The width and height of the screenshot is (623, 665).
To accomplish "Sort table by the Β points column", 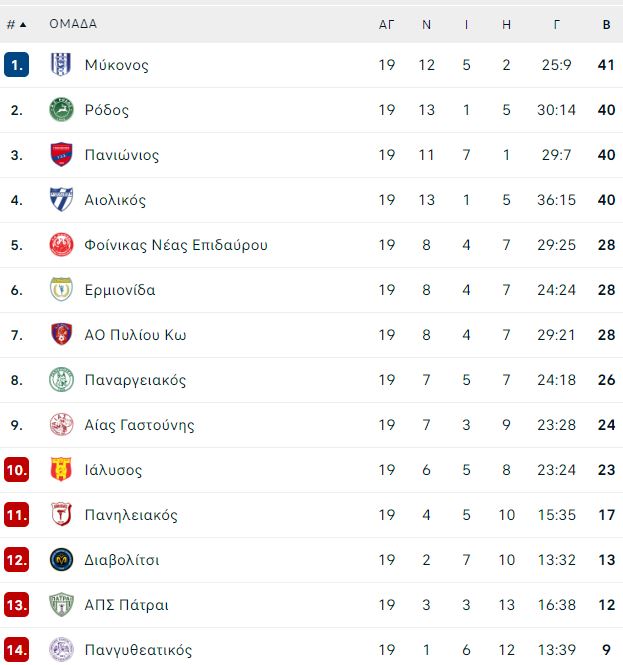I will (x=606, y=25).
